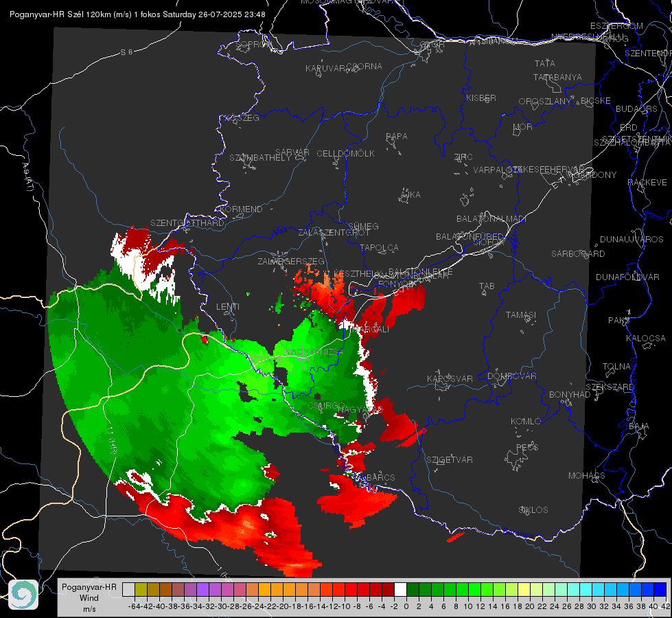The image size is (672, 618).
Task: Click the SIKLÓS city label
Action: (533, 510)
